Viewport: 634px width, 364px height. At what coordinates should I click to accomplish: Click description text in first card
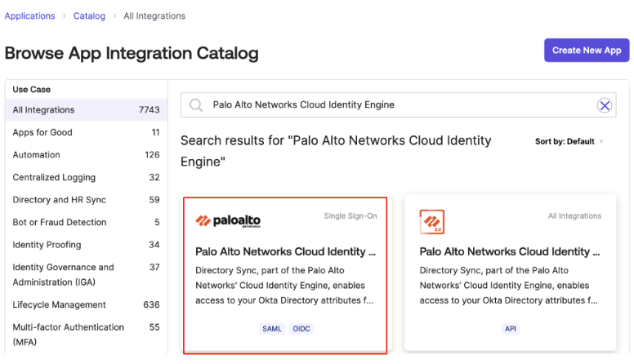pos(284,285)
